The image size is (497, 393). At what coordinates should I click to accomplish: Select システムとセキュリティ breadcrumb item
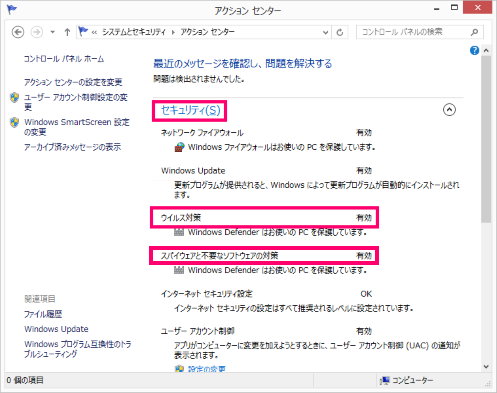pyautogui.click(x=134, y=32)
